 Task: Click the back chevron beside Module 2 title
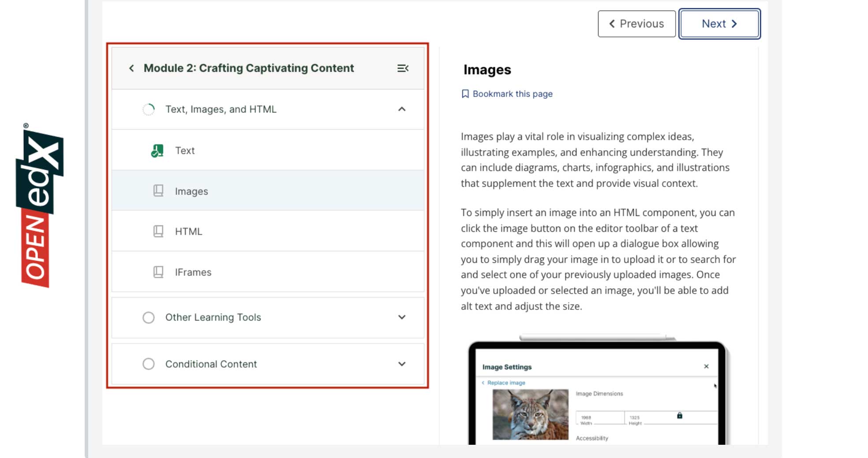coord(131,68)
